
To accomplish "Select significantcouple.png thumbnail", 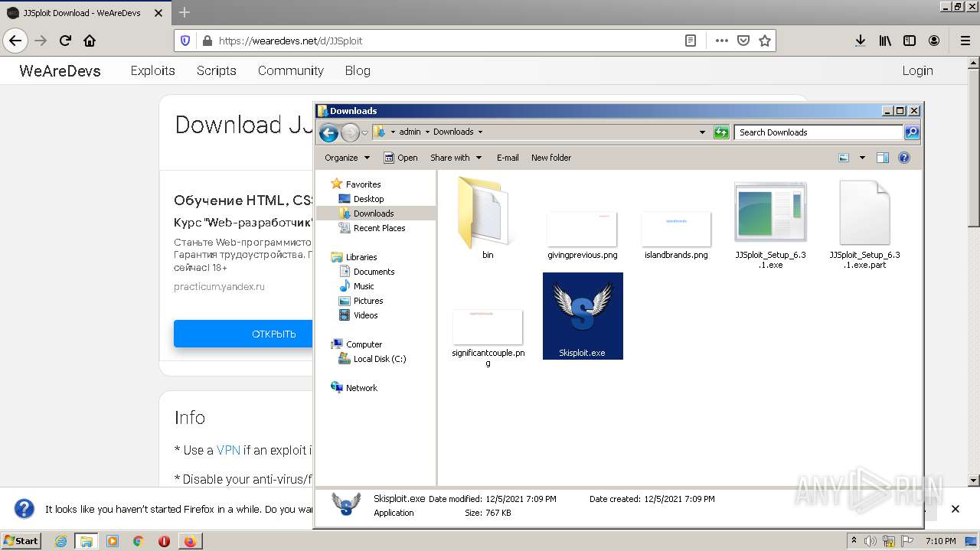I will point(488,337).
